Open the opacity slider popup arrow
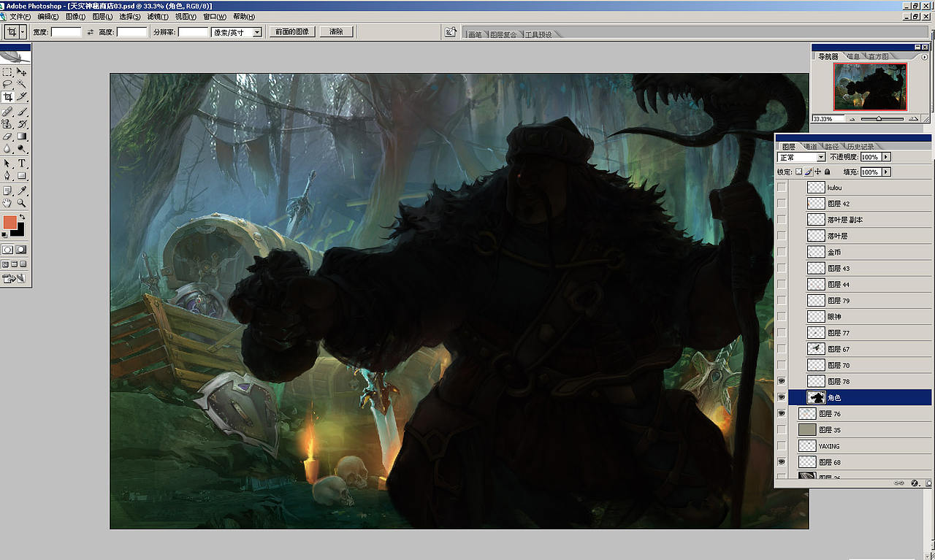935x560 pixels. pyautogui.click(x=886, y=157)
